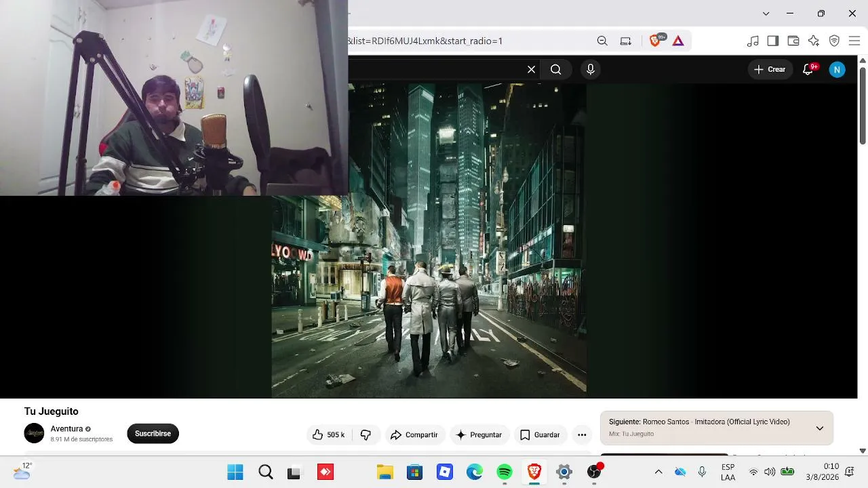Click the Compartir share button
868x488 pixels.
click(415, 434)
